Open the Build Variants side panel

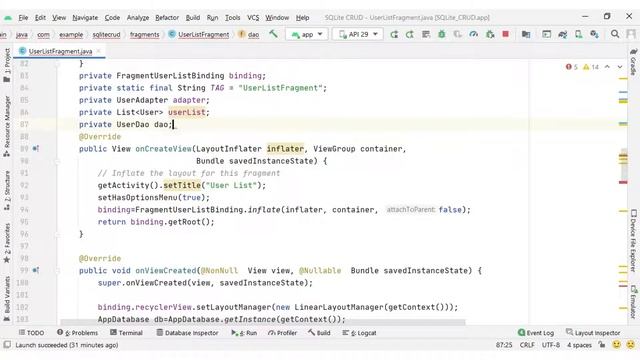coord(7,299)
